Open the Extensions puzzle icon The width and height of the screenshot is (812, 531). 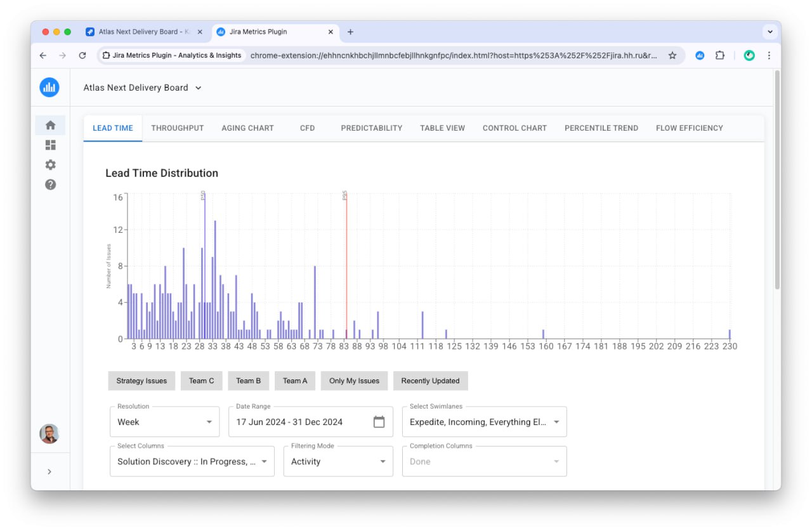click(720, 55)
